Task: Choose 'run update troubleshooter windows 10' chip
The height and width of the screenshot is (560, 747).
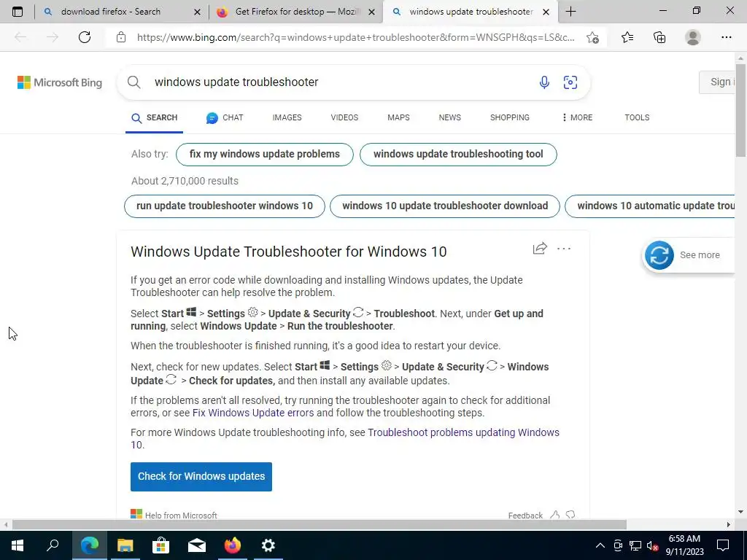Action: click(x=225, y=206)
